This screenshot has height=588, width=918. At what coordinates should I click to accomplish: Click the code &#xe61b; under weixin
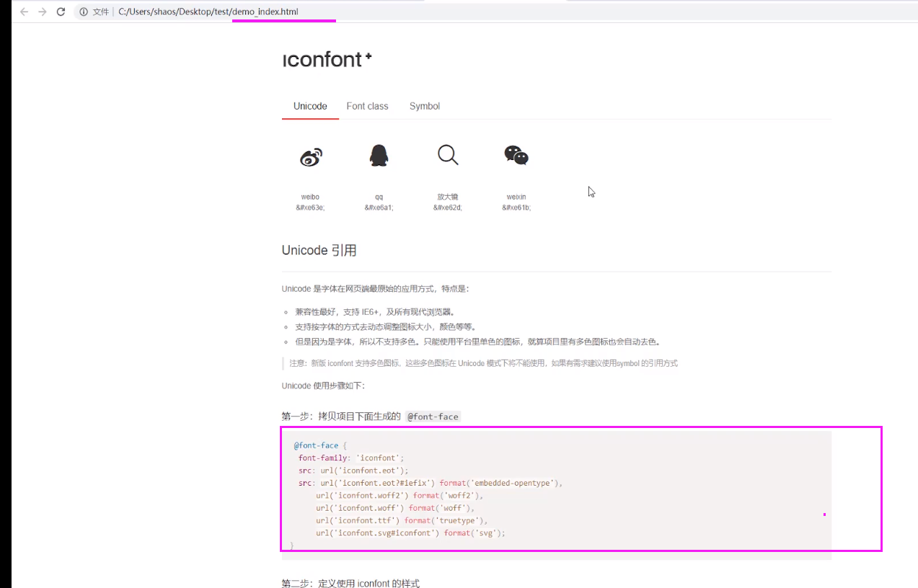[516, 208]
